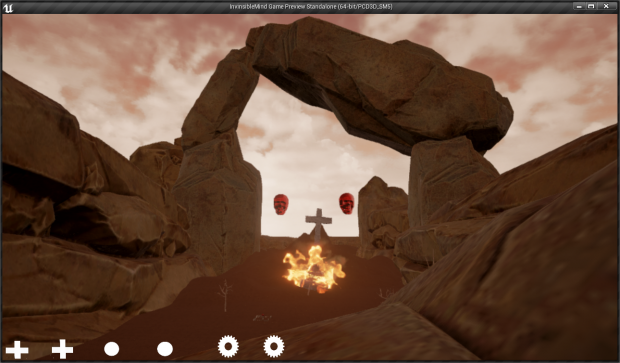This screenshot has height=363, width=620.
Task: Minimize the game preview window
Action: click(x=579, y=6)
